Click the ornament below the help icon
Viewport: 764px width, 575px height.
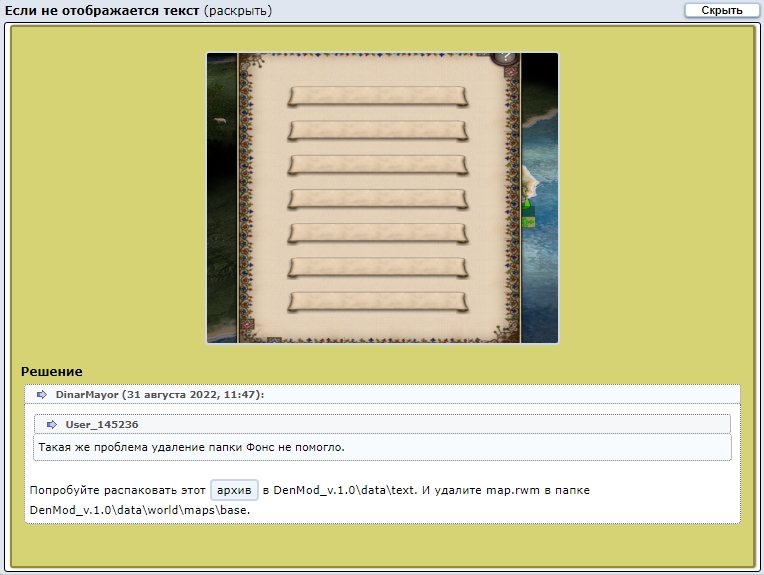(511, 72)
